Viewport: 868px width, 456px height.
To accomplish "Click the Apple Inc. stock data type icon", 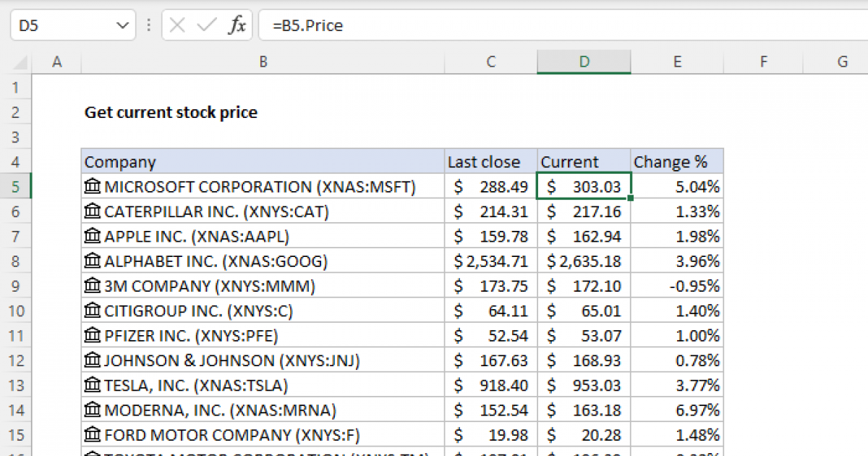I will pos(93,236).
